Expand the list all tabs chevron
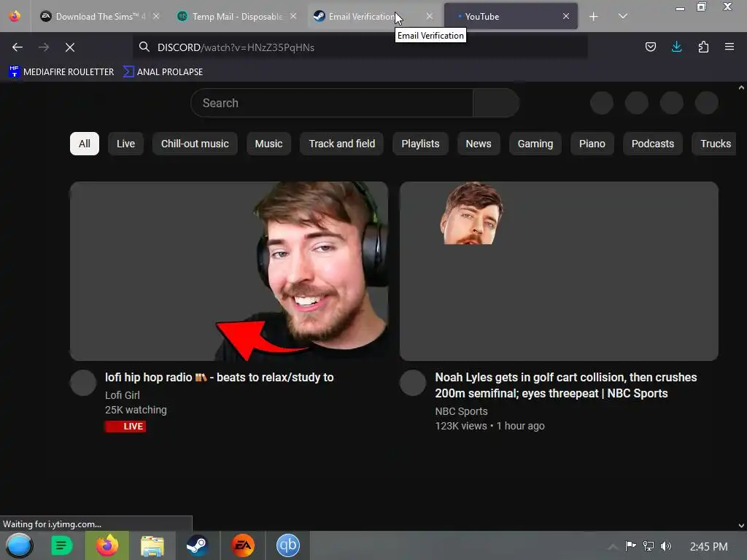Screen dimensions: 747x560 click(x=623, y=16)
